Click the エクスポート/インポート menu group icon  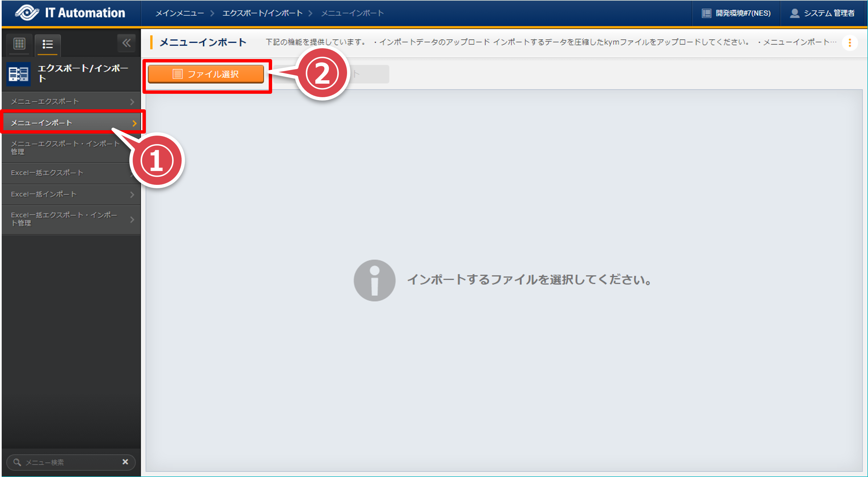coord(18,74)
